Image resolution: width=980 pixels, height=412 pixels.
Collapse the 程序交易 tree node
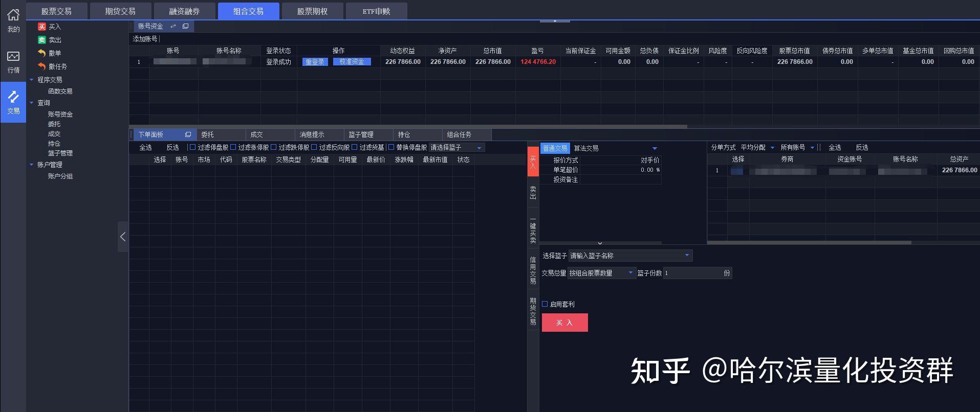[x=32, y=80]
